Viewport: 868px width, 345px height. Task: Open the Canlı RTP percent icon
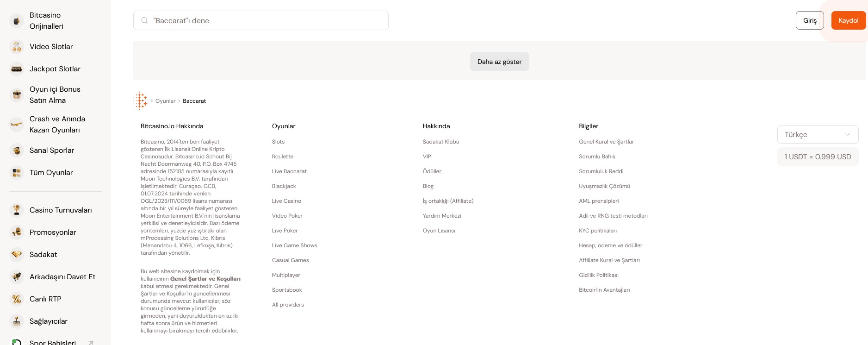[17, 299]
